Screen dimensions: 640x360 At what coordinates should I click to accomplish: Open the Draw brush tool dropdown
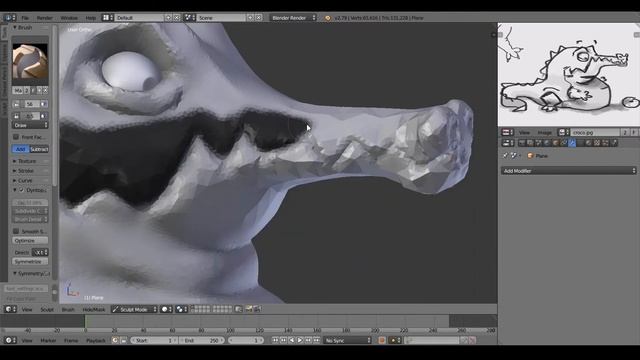click(x=30, y=125)
